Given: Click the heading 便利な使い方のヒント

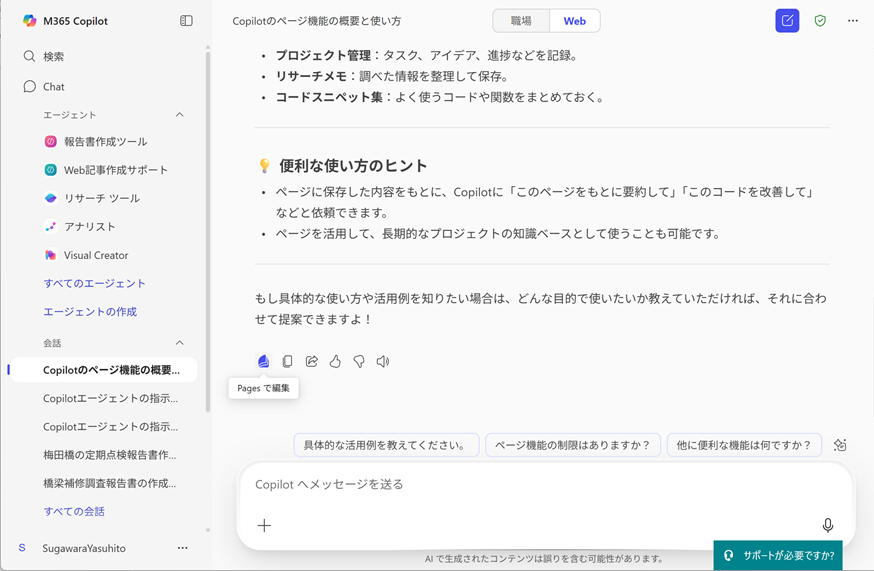Looking at the screenshot, I should [x=353, y=166].
